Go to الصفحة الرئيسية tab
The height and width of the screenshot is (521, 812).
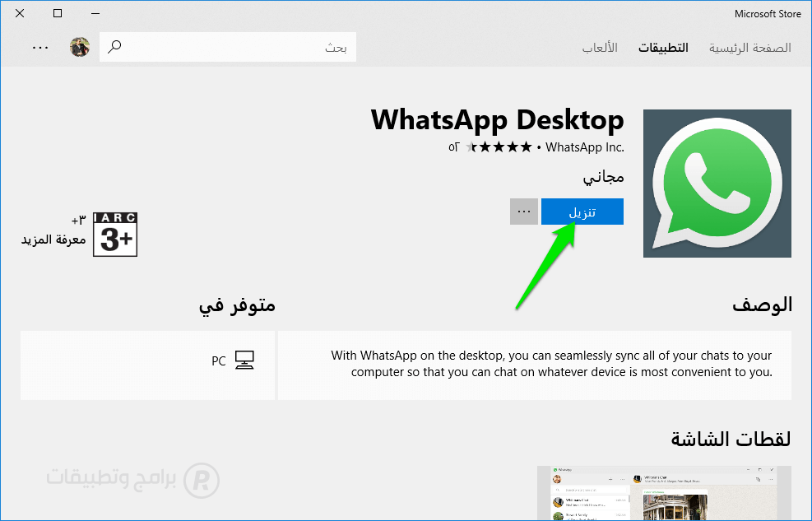pyautogui.click(x=749, y=48)
